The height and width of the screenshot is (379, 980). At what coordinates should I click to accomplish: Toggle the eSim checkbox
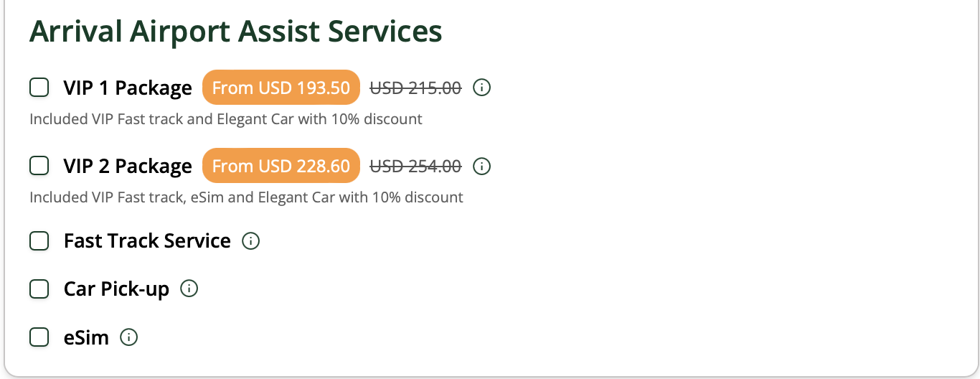click(39, 337)
